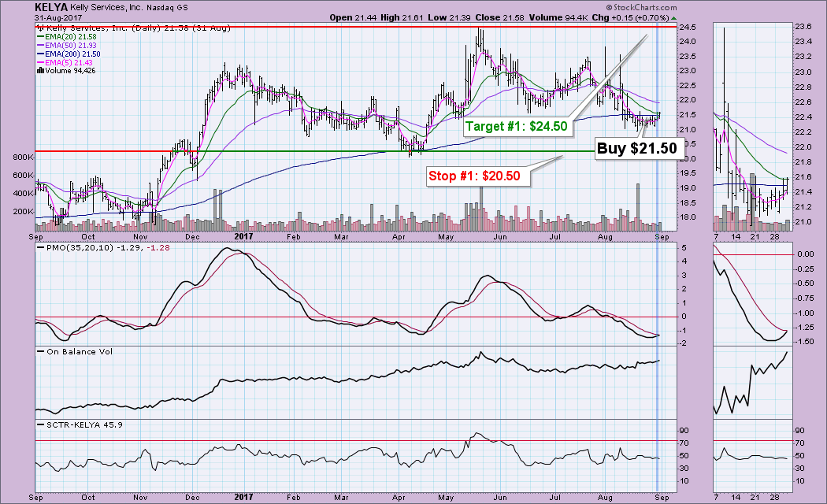This screenshot has width=827, height=504.
Task: Open the zoomed August price chart on the right
Action: [x=753, y=125]
